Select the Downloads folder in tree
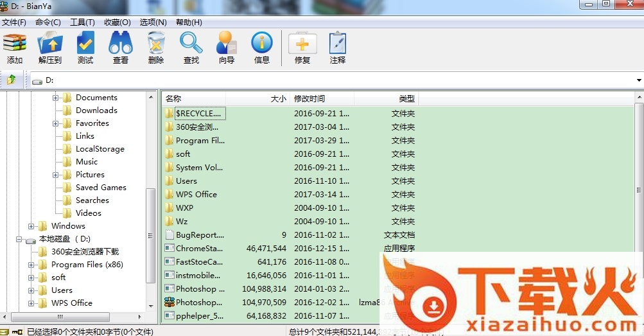Viewport: 644px width, 336px height. point(96,111)
